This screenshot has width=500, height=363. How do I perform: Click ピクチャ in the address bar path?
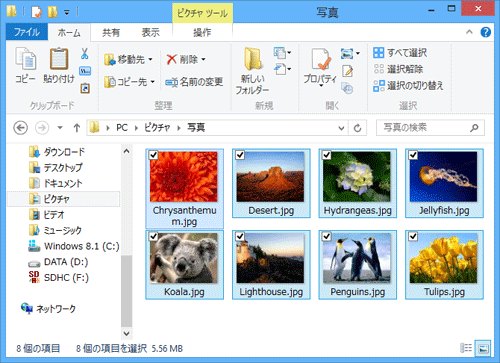[x=157, y=128]
